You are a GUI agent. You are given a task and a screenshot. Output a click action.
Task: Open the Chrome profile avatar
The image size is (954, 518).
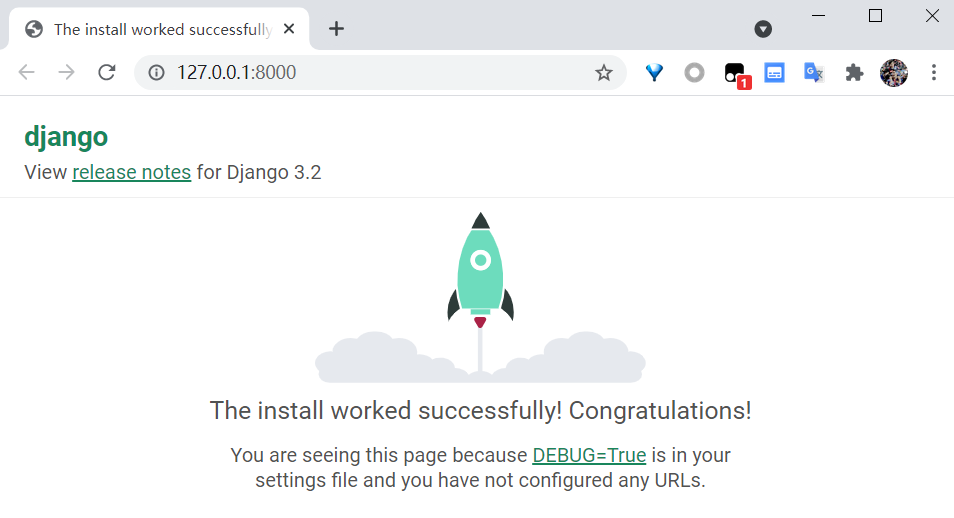(x=894, y=72)
